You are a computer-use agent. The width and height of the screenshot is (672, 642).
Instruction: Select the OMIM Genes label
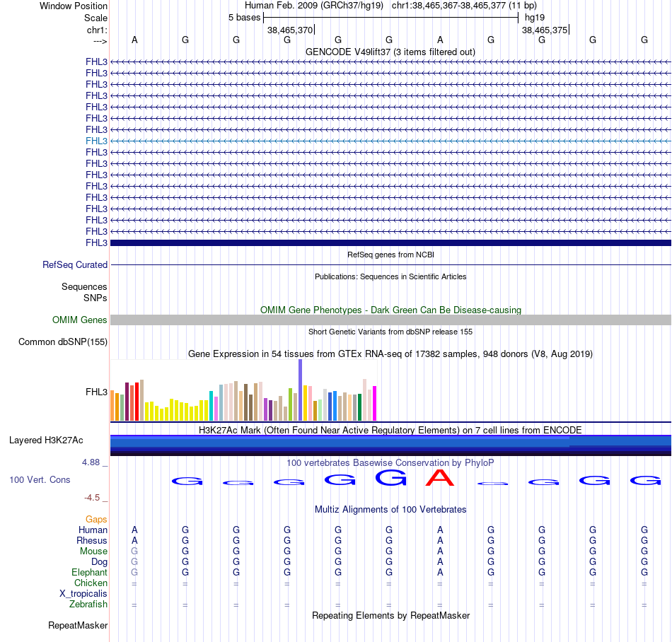point(80,320)
